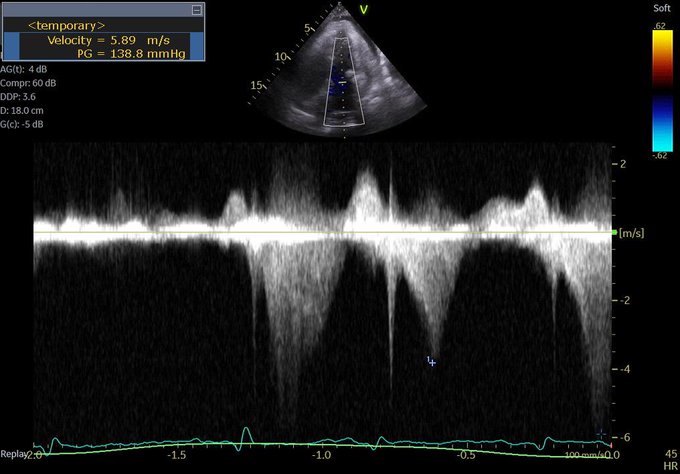Click the 100 mm/s sweep speed label
This screenshot has height=474, width=680.
click(x=584, y=454)
